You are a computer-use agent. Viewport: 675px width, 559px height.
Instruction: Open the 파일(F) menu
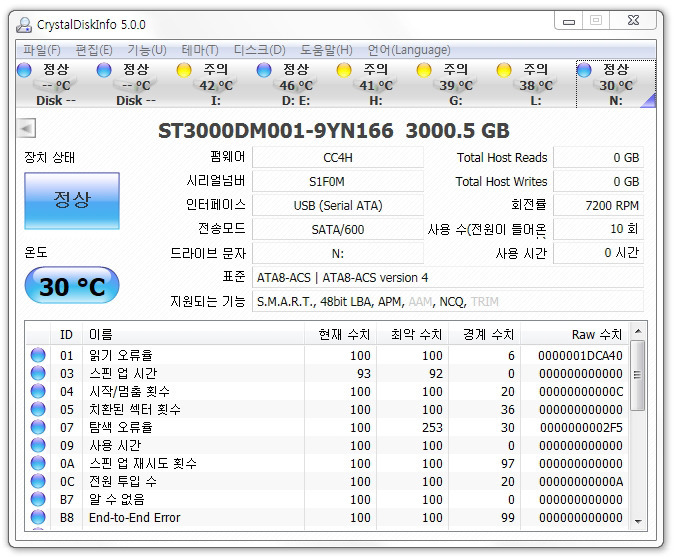[42, 50]
